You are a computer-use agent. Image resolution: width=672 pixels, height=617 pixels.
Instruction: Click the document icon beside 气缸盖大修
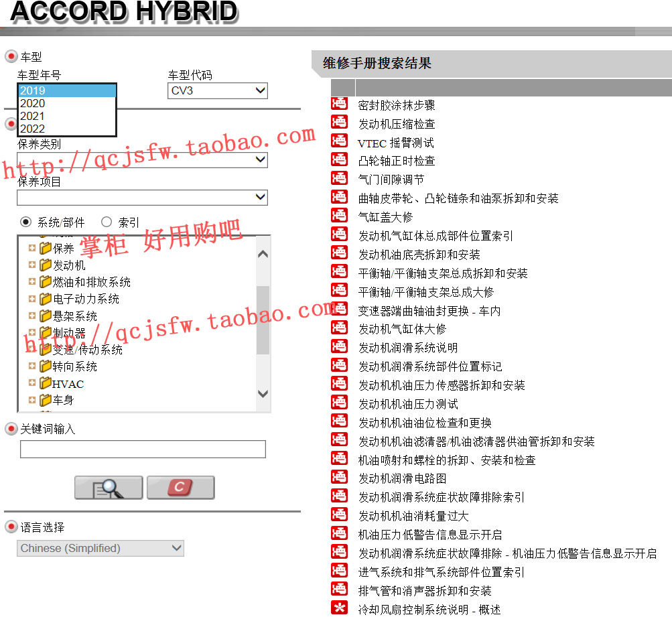pos(340,216)
